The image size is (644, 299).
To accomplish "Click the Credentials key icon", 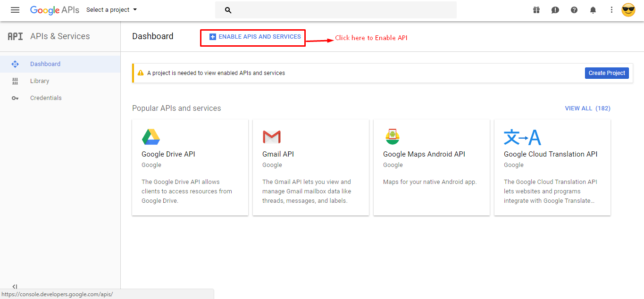I will click(15, 98).
